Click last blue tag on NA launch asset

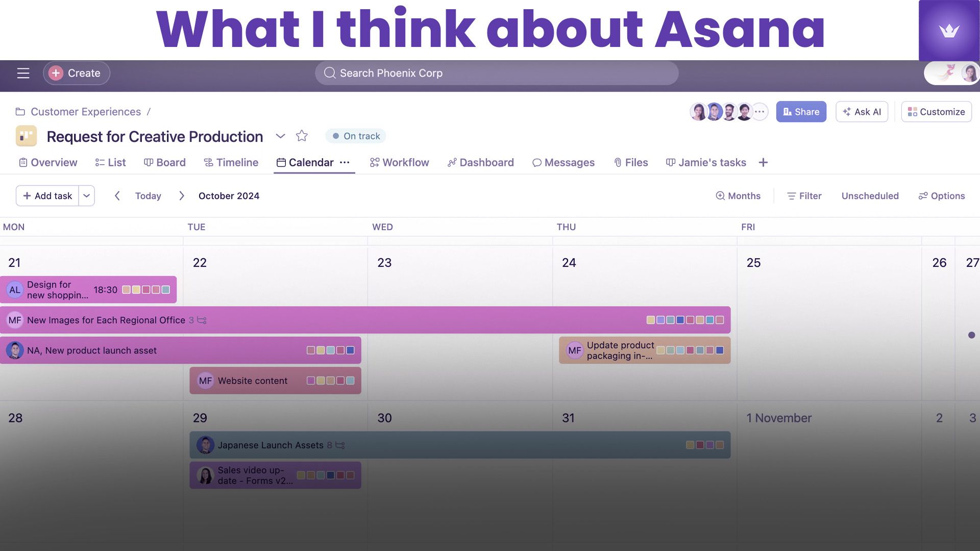click(x=350, y=350)
